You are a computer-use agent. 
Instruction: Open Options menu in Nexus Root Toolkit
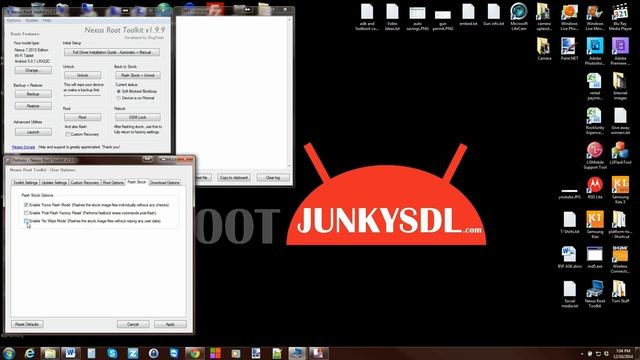click(14, 20)
